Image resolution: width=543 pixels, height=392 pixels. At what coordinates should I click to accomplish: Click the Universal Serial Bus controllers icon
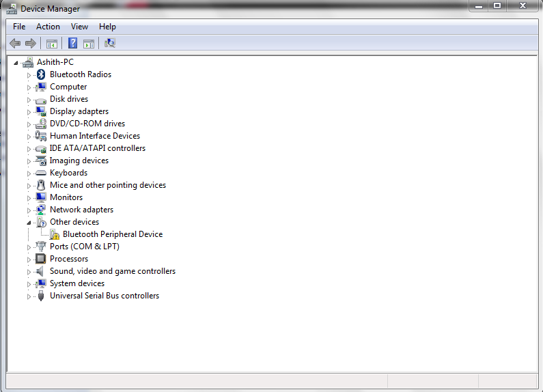(41, 296)
